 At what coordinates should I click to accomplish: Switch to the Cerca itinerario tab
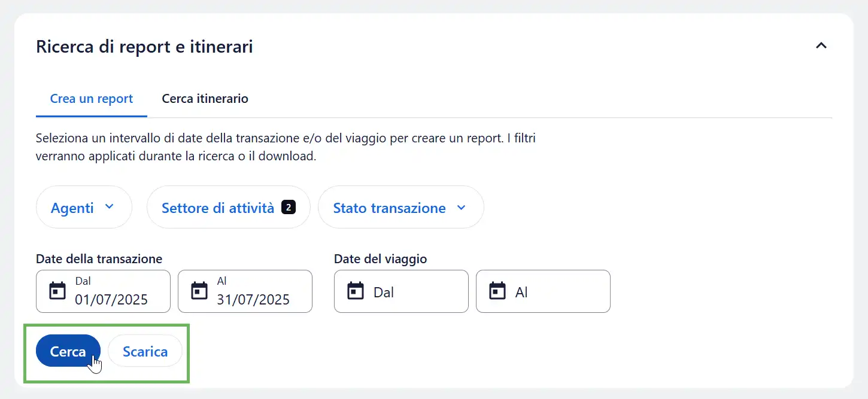[205, 99]
